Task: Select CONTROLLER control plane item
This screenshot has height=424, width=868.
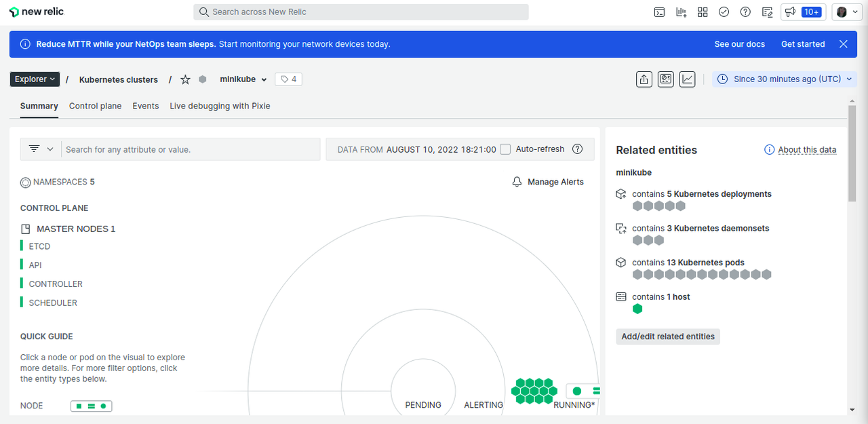Action: click(x=56, y=284)
